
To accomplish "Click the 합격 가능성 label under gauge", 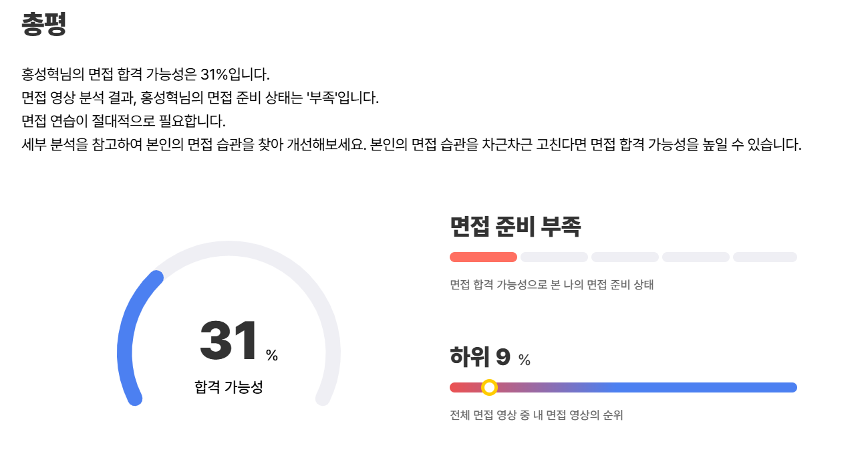I will point(229,386).
